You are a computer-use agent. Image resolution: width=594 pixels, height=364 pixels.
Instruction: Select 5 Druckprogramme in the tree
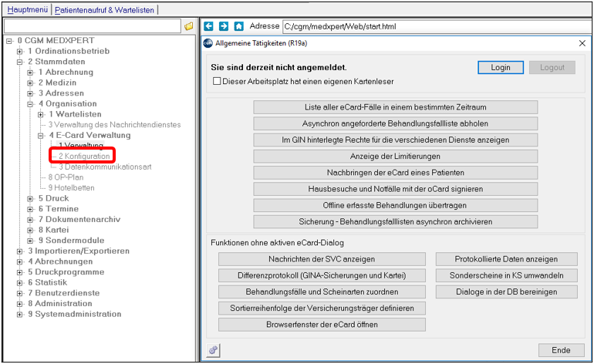coord(66,272)
